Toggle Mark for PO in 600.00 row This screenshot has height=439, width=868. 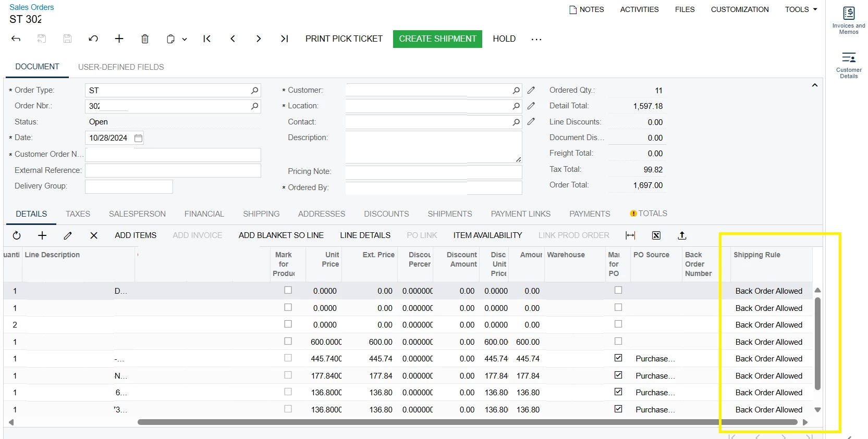tap(618, 341)
